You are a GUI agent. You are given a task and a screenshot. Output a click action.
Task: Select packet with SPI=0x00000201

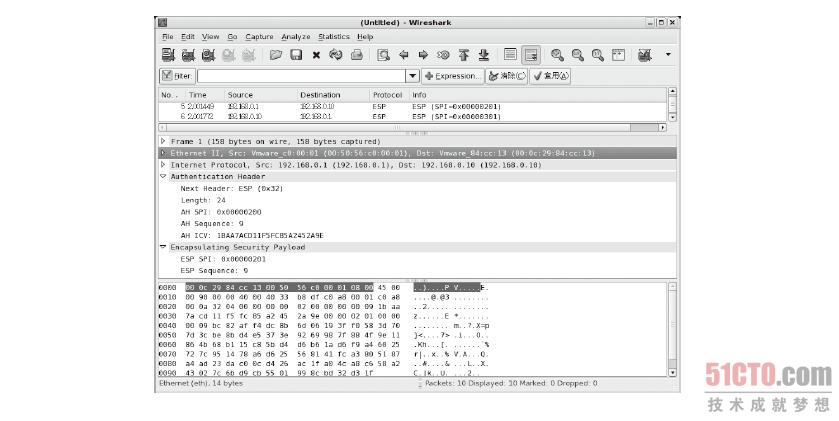413,106
